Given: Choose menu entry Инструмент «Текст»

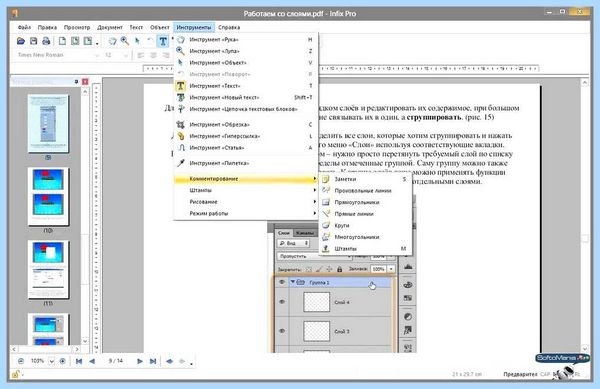Looking at the screenshot, I should [246, 86].
